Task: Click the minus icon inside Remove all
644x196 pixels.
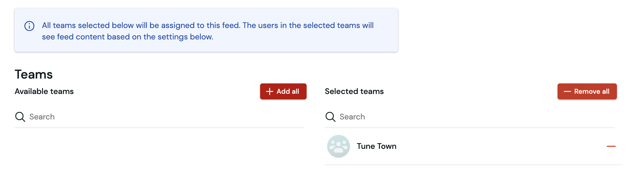Action: (567, 91)
